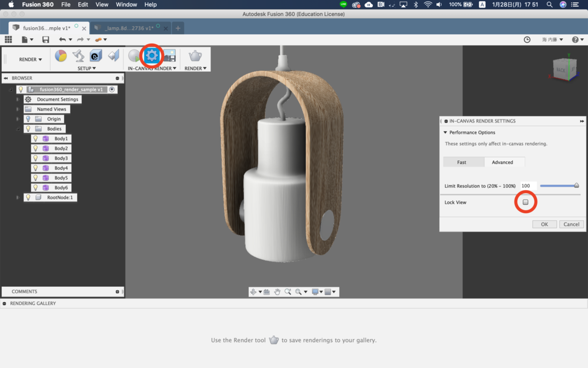The height and width of the screenshot is (368, 588).
Task: Expand the RootNode:1 component
Action: point(18,197)
